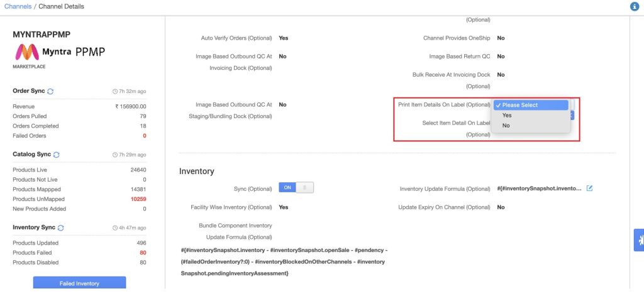The height and width of the screenshot is (301, 644).
Task: Refresh the Catalog Sync
Action: [56, 155]
